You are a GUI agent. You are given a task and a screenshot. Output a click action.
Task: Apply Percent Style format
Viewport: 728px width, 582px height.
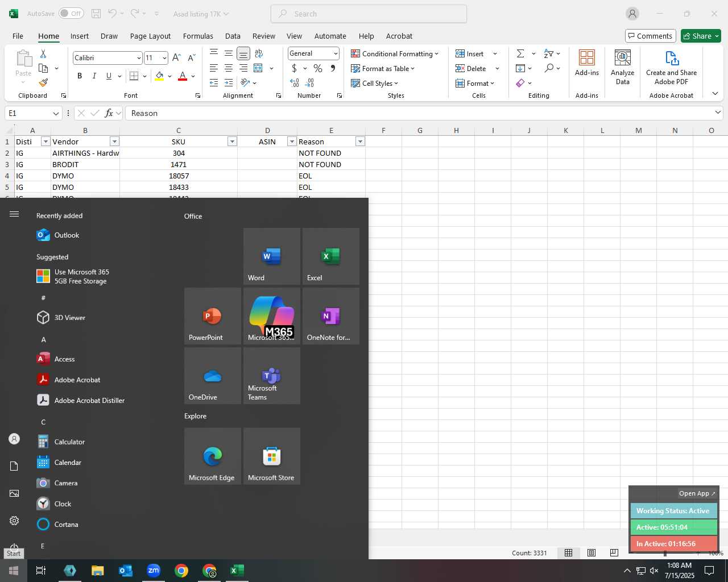tap(318, 68)
